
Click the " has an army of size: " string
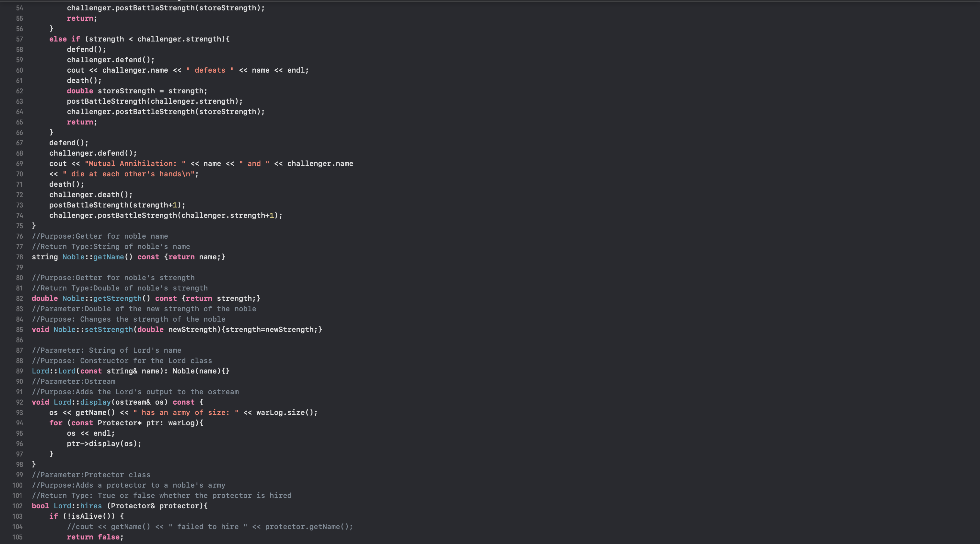pyautogui.click(x=186, y=413)
